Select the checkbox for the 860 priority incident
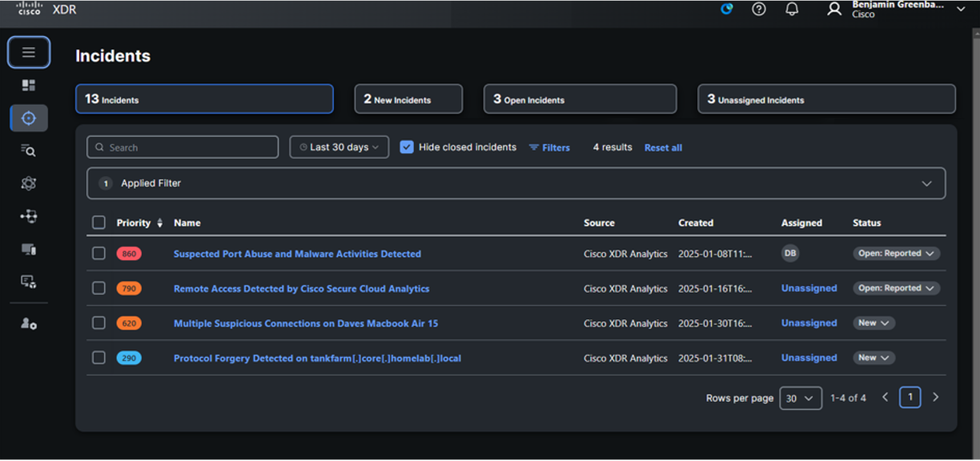Viewport: 980px width, 461px height. click(99, 253)
